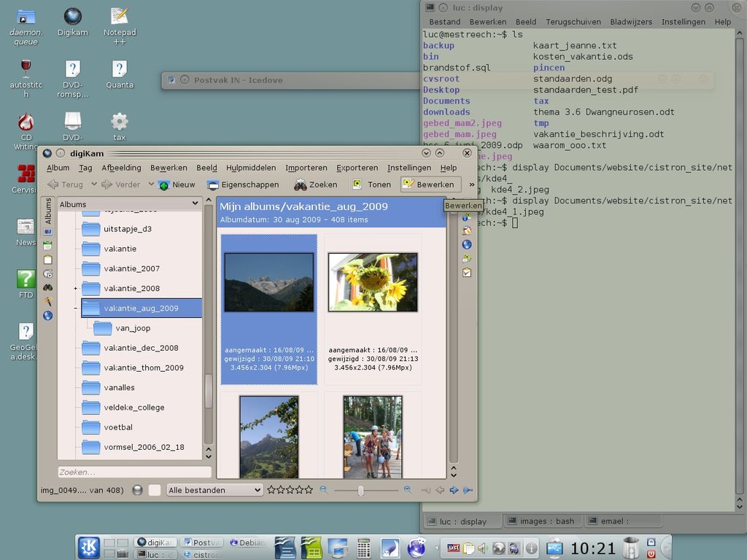Image resolution: width=747 pixels, height=560 pixels.
Task: Show more toolbar items via the chevron
Action: coord(472,184)
